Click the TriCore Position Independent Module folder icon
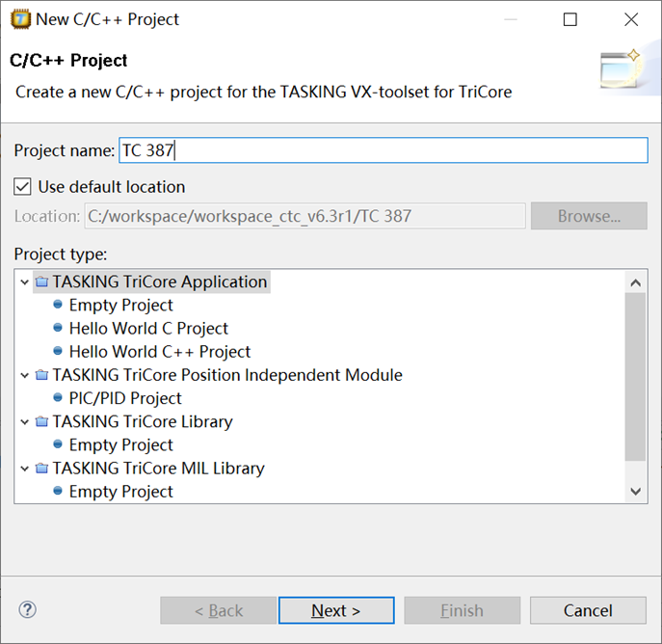 (x=41, y=375)
